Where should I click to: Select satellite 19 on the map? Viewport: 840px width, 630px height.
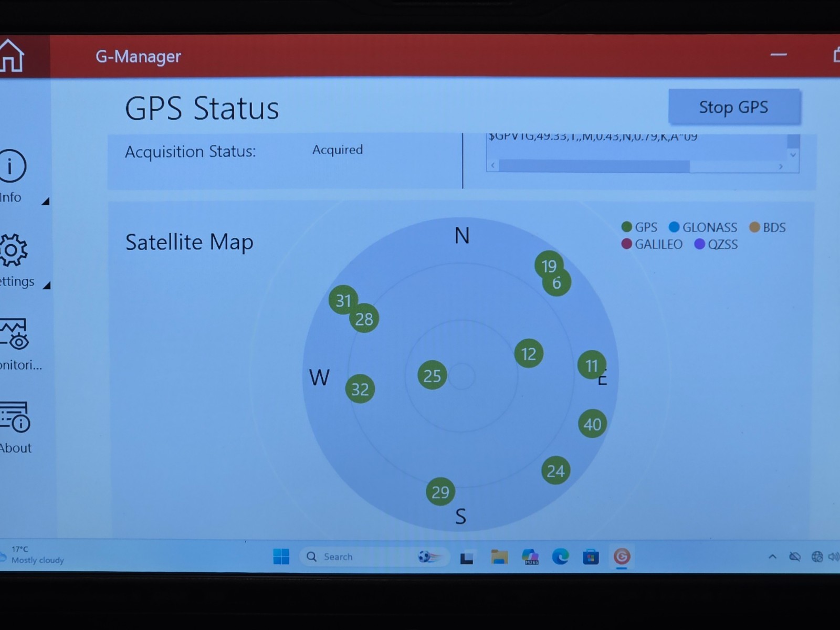coord(549,266)
